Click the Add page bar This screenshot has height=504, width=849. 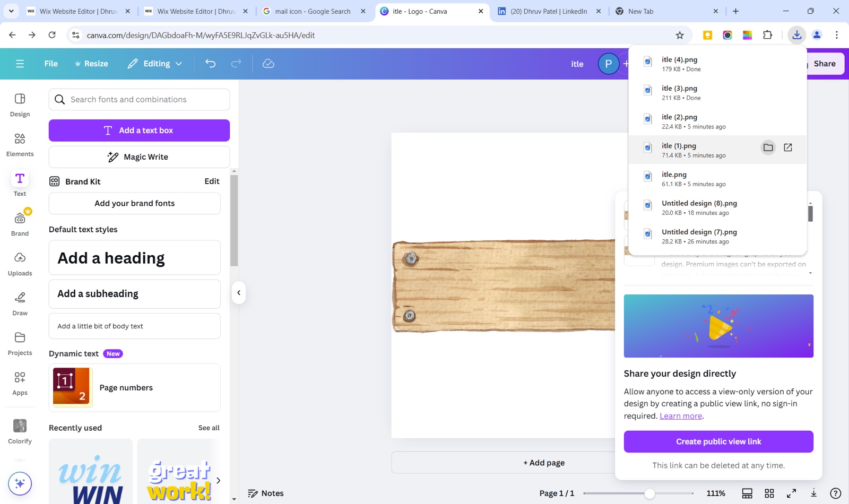click(544, 463)
